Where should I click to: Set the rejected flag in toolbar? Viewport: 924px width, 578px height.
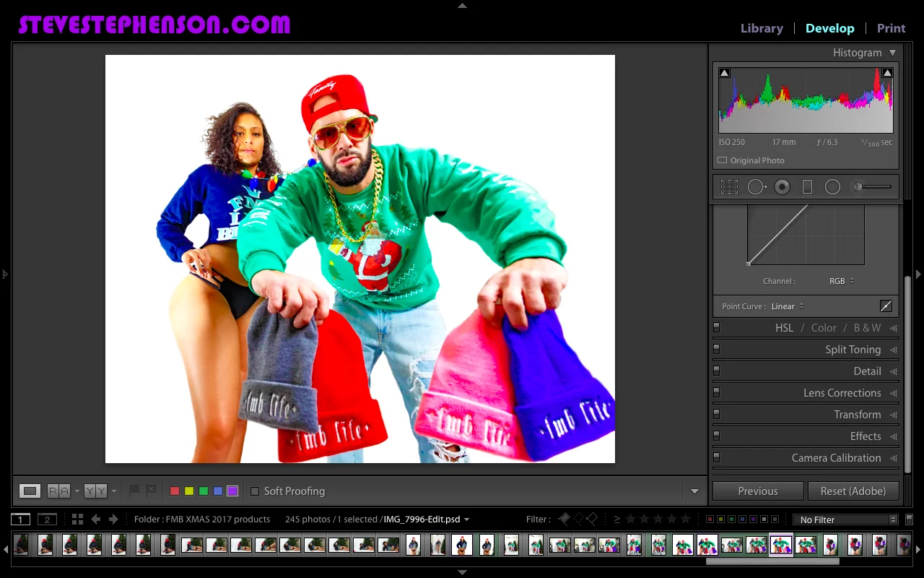[x=151, y=491]
